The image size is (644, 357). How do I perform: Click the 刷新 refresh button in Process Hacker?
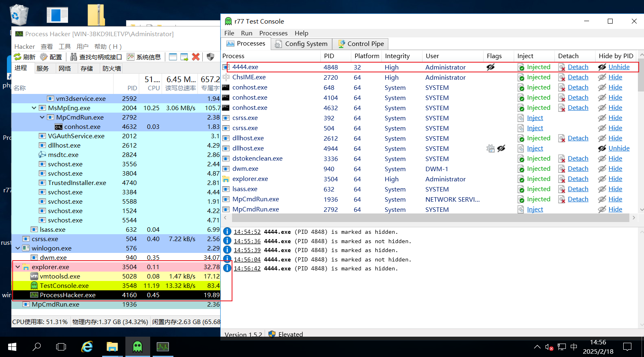[x=25, y=57]
